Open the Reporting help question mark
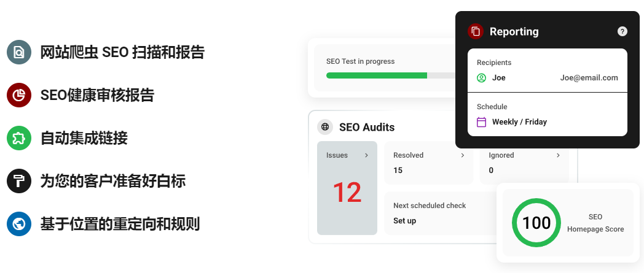The image size is (644, 273). point(622,31)
